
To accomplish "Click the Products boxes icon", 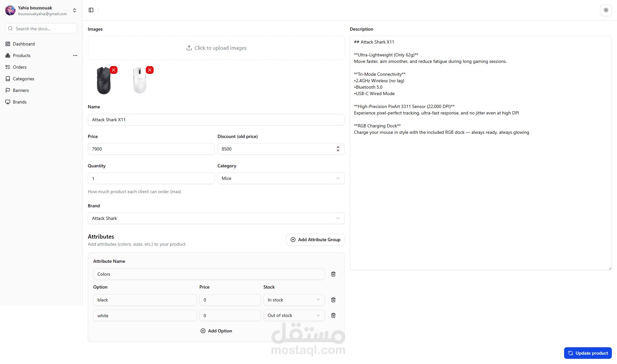I will 8,55.
